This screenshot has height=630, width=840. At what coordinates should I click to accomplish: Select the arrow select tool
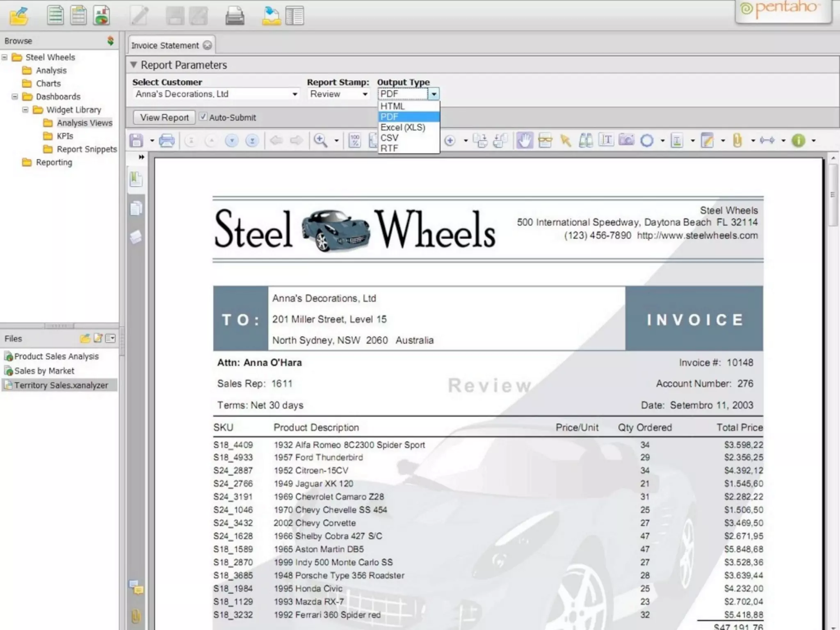pos(566,141)
